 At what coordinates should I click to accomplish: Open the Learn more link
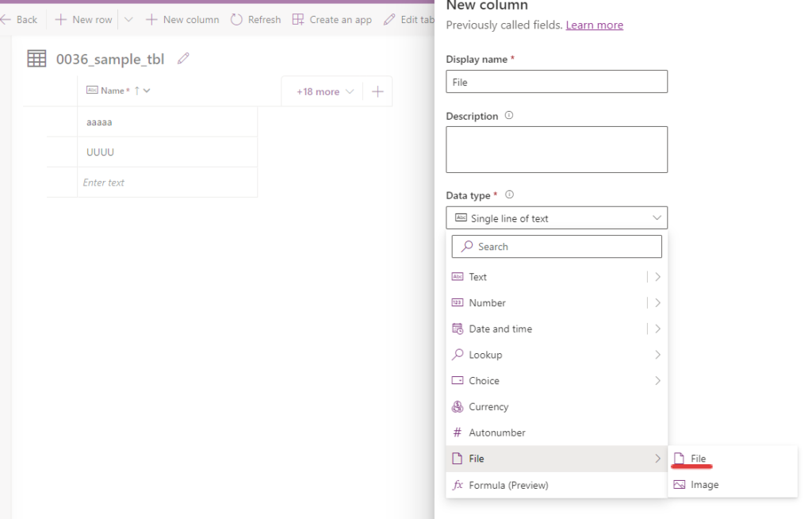click(594, 25)
